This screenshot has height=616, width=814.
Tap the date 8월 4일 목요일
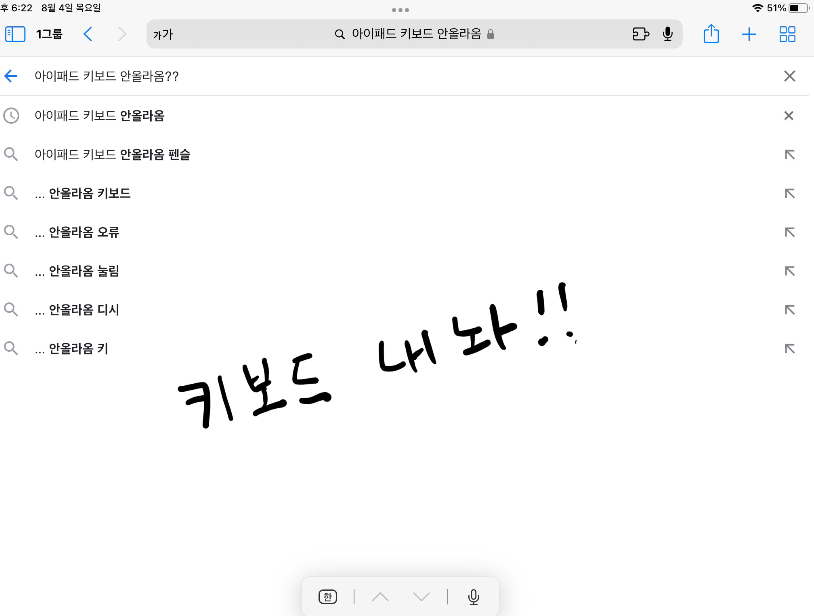(71, 8)
